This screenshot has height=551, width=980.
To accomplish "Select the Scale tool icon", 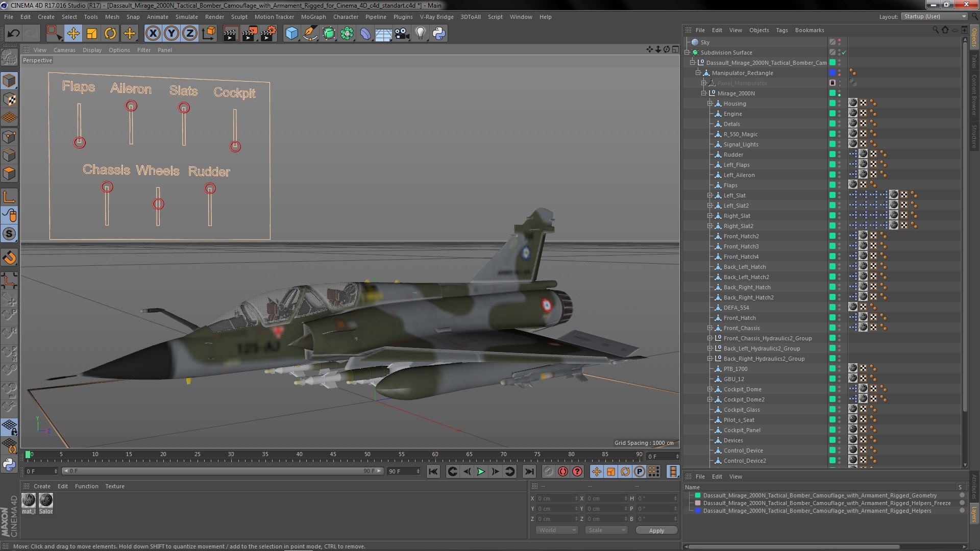I will 92,34.
